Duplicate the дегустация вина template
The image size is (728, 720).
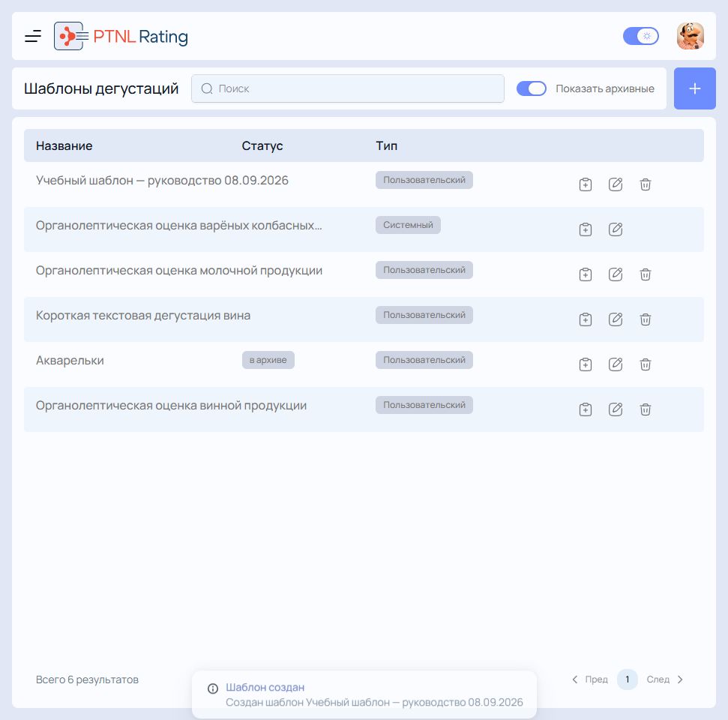pyautogui.click(x=586, y=319)
